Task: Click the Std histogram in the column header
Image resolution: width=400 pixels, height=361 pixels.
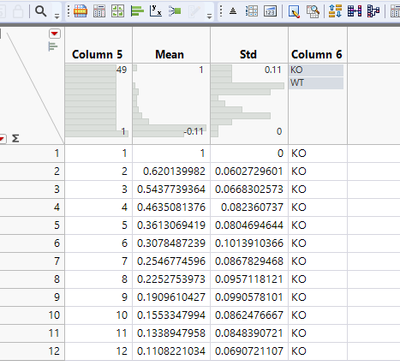Action: [x=249, y=101]
